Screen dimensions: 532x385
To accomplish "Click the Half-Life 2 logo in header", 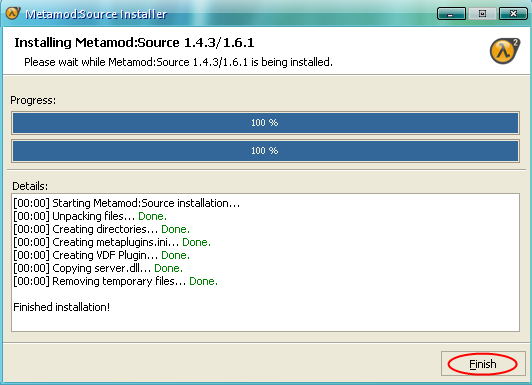I will (505, 51).
